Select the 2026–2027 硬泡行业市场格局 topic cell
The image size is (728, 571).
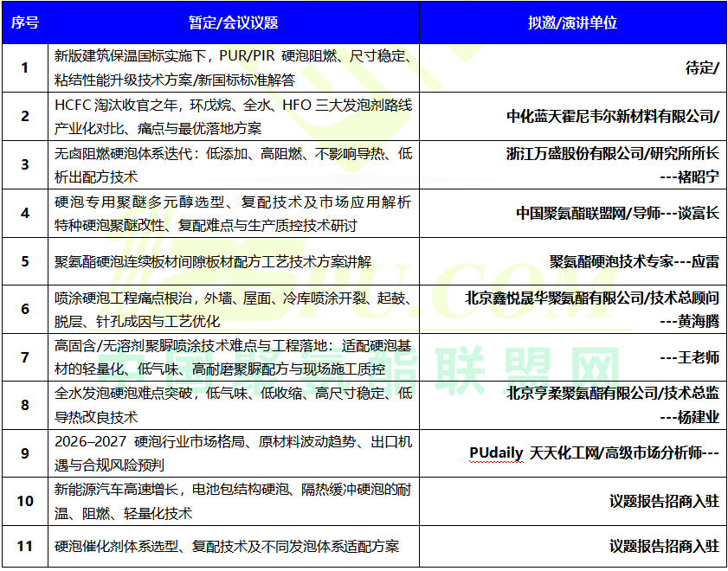click(234, 453)
